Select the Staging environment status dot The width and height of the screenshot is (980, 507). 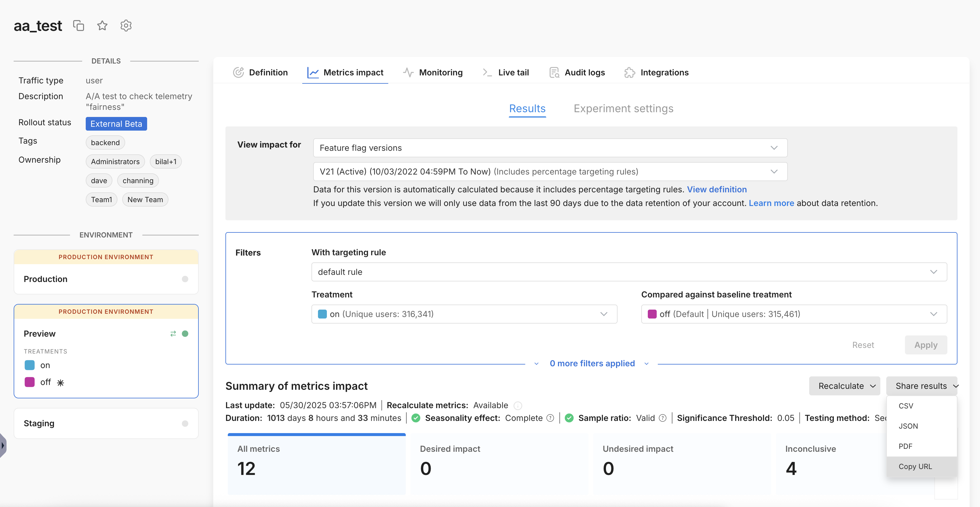pyautogui.click(x=185, y=423)
